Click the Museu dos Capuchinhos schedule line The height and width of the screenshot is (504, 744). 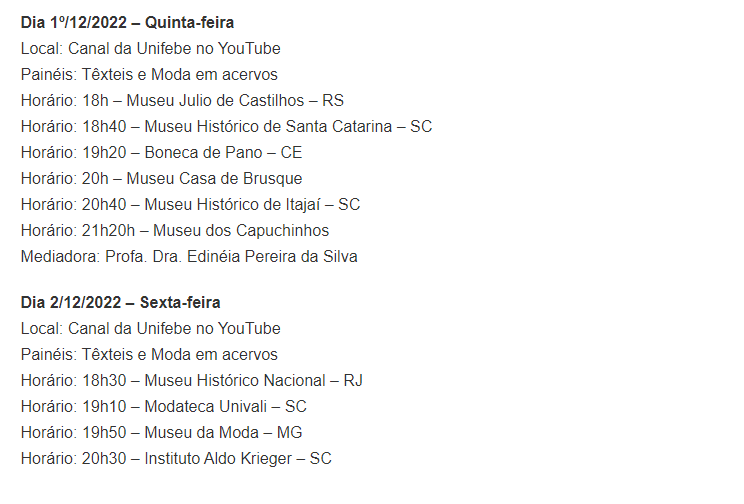point(175,231)
